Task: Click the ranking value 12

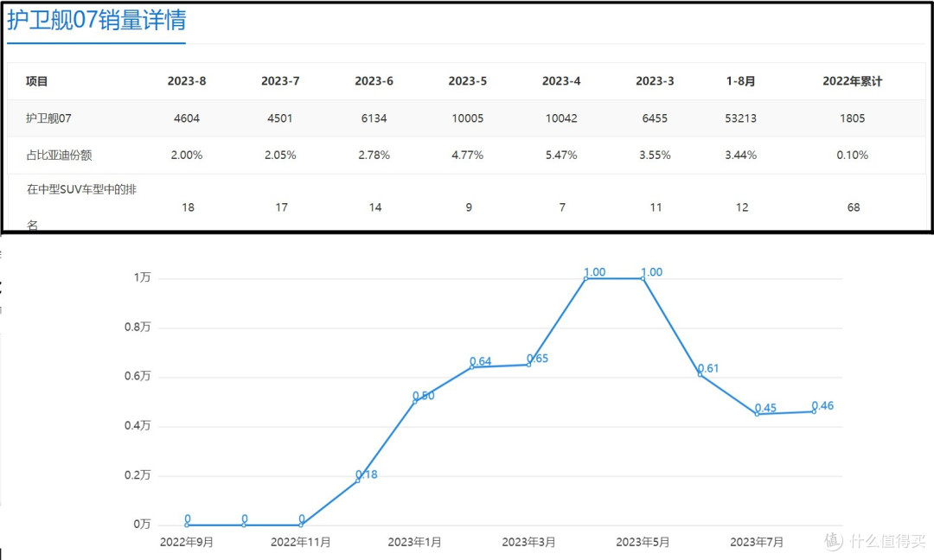Action: pyautogui.click(x=742, y=207)
